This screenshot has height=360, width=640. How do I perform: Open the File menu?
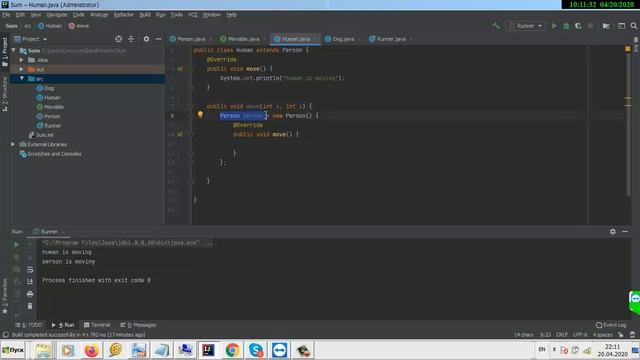(6, 15)
